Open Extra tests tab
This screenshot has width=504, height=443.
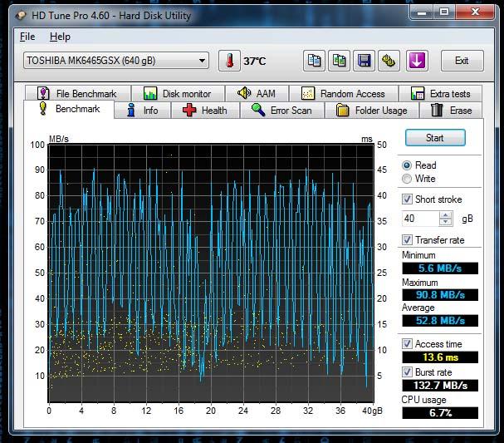441,94
